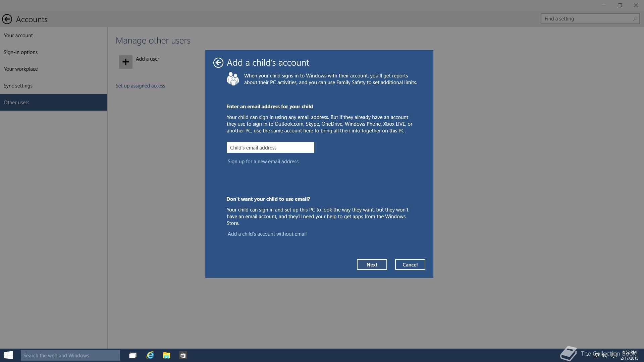Screen dimensions: 644x362
Task: Click the Find a setting search box
Action: (590, 19)
